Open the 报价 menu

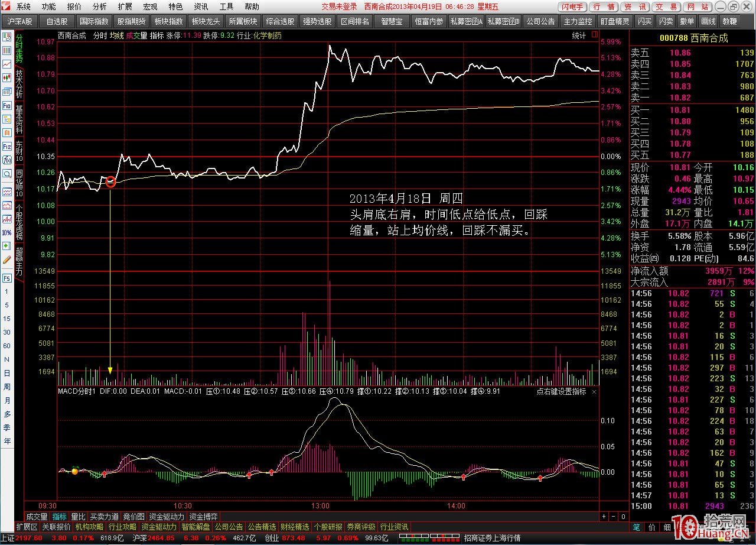[x=74, y=7]
